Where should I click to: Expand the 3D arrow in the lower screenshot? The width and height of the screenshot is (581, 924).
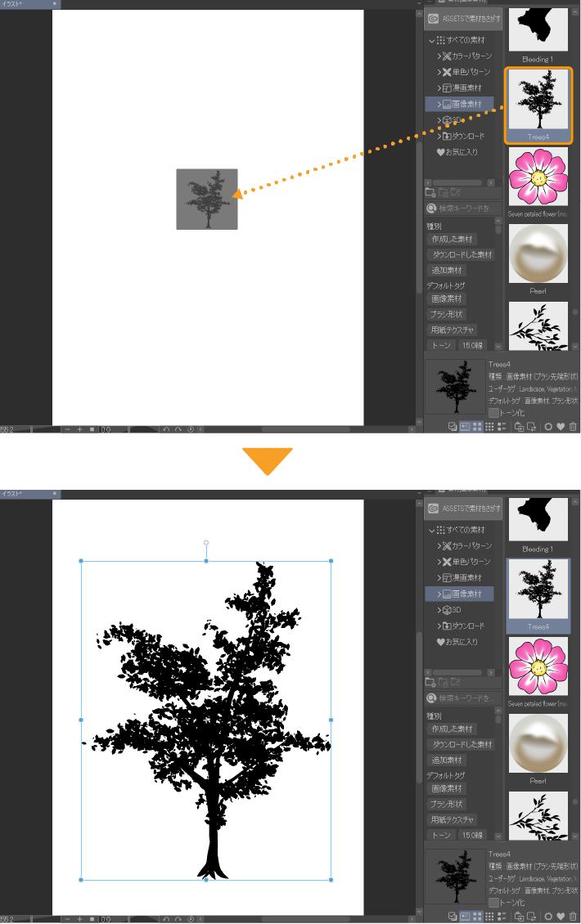tap(439, 610)
